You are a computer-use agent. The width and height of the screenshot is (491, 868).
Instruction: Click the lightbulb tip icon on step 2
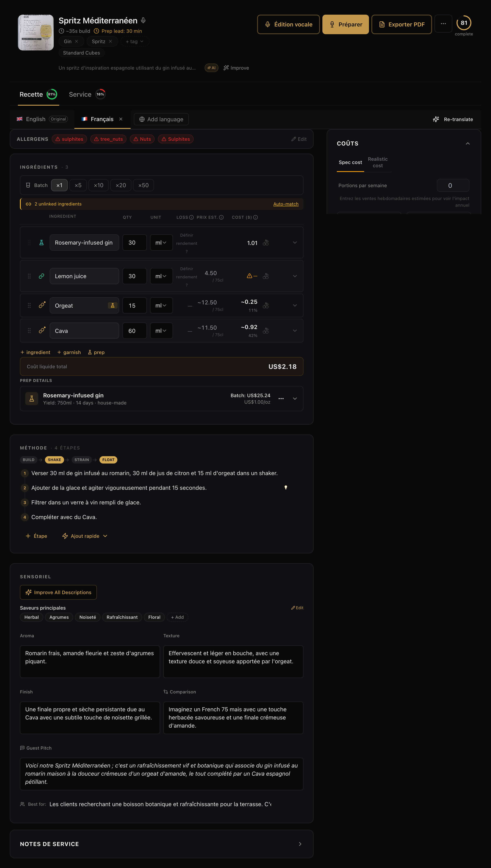[286, 488]
